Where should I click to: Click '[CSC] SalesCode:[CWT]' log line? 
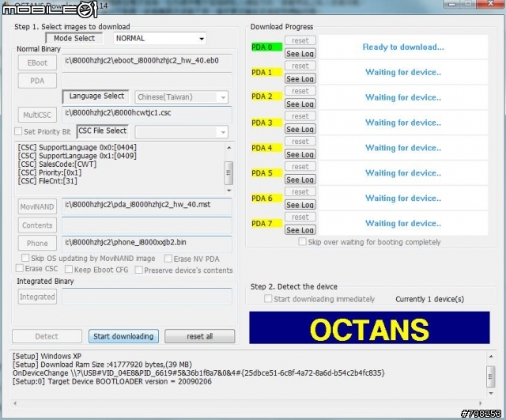pos(57,164)
